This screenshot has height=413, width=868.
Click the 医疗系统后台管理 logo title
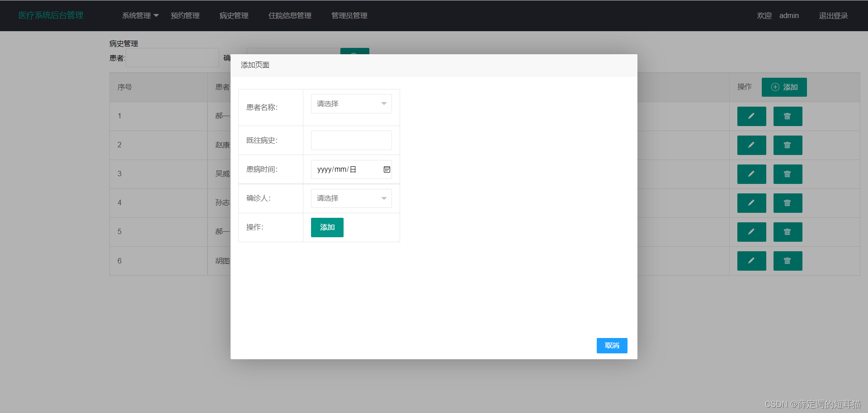[x=51, y=15]
